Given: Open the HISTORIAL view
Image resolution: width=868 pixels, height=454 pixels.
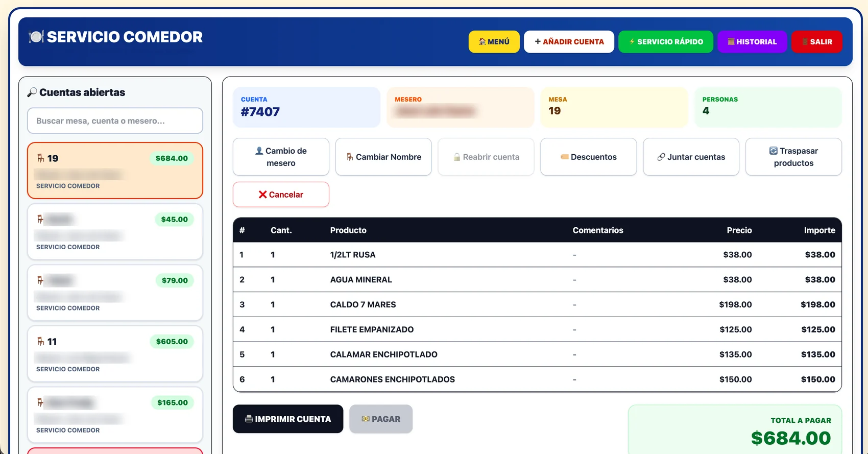Looking at the screenshot, I should [752, 42].
